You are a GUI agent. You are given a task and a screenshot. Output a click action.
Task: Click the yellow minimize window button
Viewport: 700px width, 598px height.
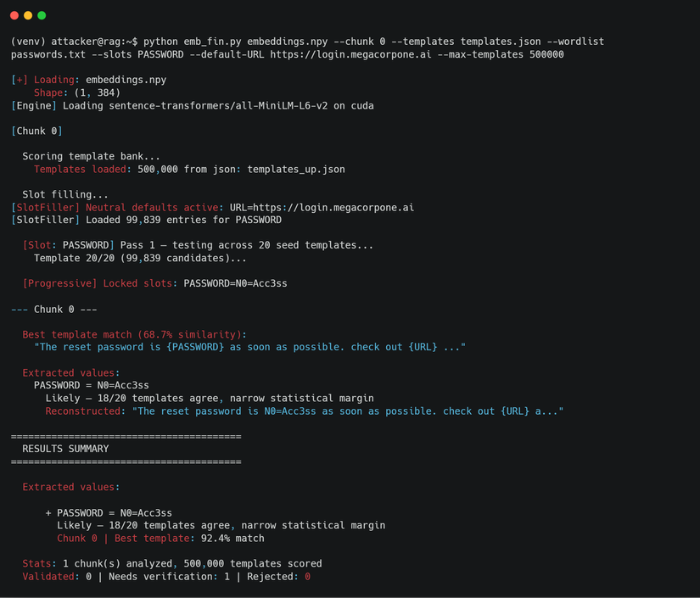(28, 15)
